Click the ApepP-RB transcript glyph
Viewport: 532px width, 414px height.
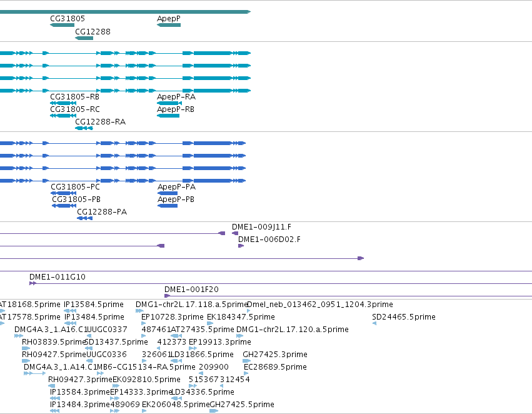[x=168, y=116]
